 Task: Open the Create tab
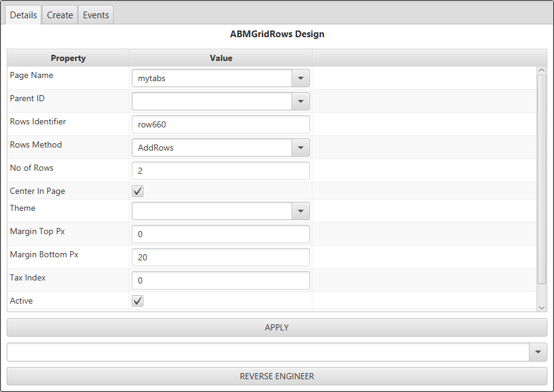[x=60, y=15]
